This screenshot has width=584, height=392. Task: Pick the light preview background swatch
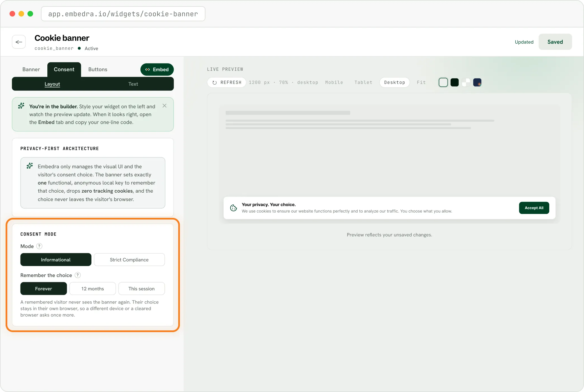pyautogui.click(x=443, y=82)
